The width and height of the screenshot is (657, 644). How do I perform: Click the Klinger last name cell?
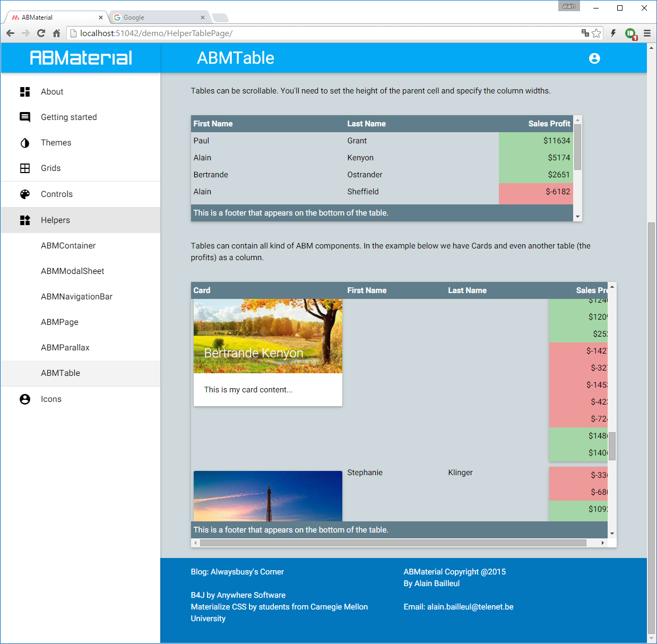click(x=460, y=473)
